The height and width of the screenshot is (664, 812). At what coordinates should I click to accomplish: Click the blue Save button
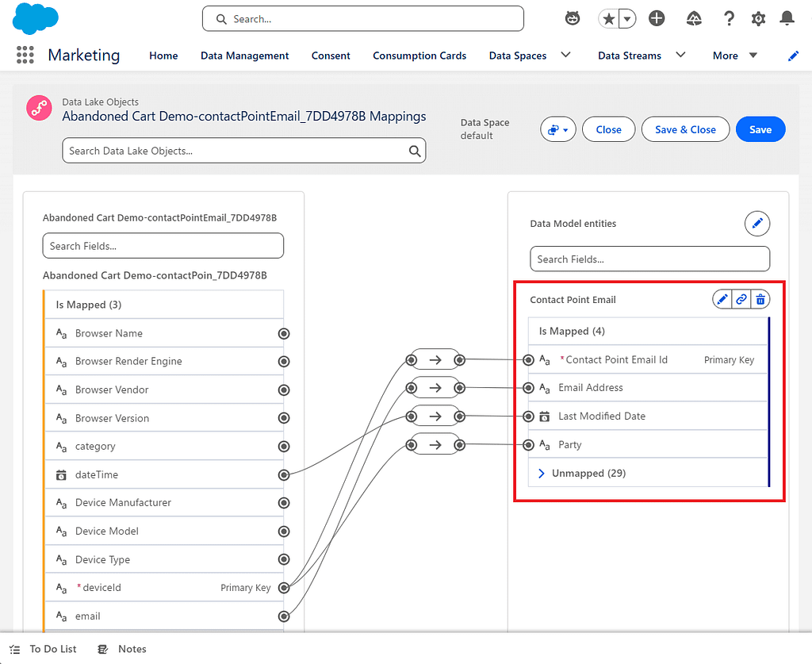(760, 129)
